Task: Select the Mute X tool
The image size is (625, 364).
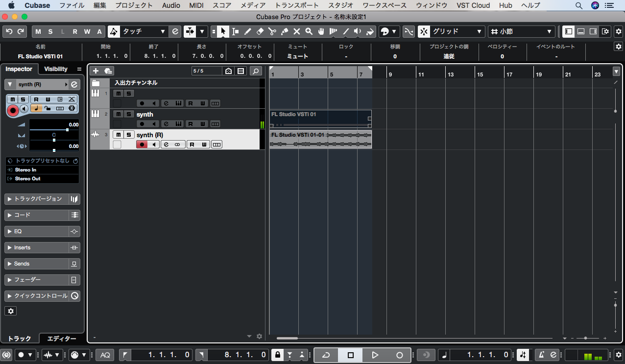Action: [296, 31]
